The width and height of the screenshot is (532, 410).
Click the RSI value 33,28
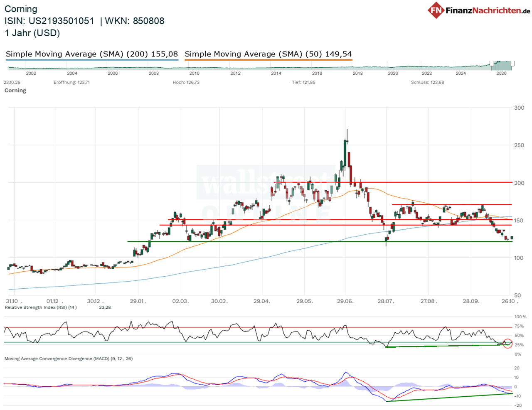[105, 307]
